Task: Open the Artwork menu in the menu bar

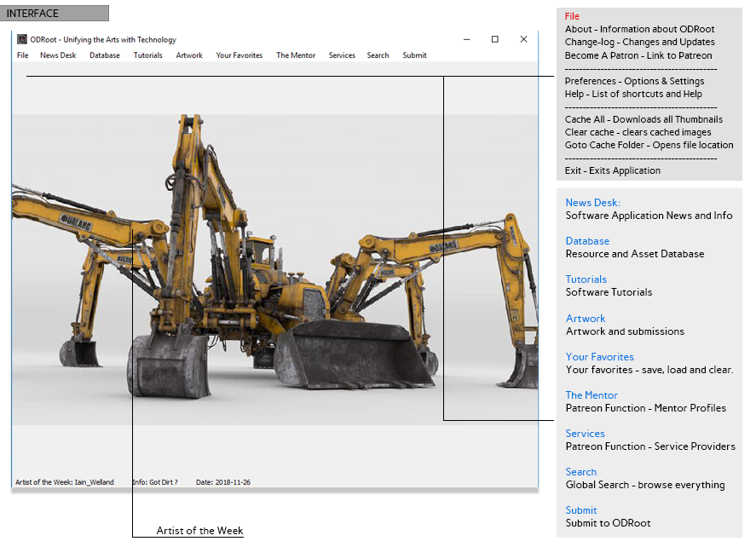Action: click(x=189, y=55)
